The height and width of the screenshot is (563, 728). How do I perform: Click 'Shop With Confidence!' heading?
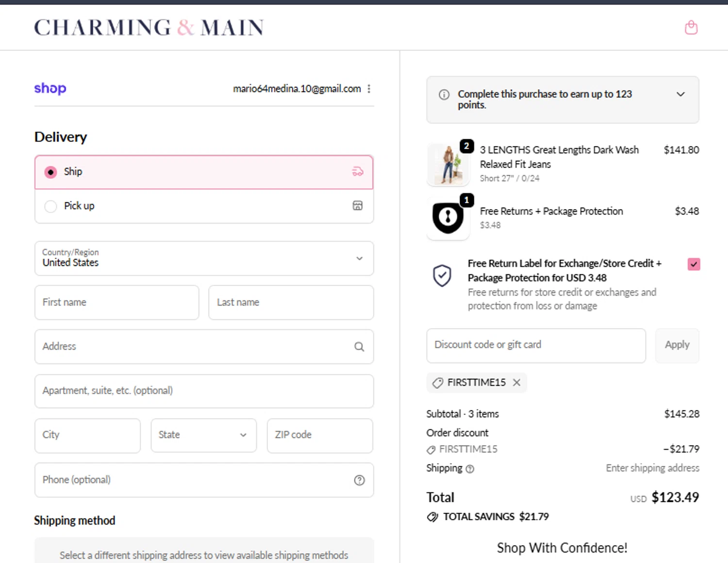click(x=562, y=548)
